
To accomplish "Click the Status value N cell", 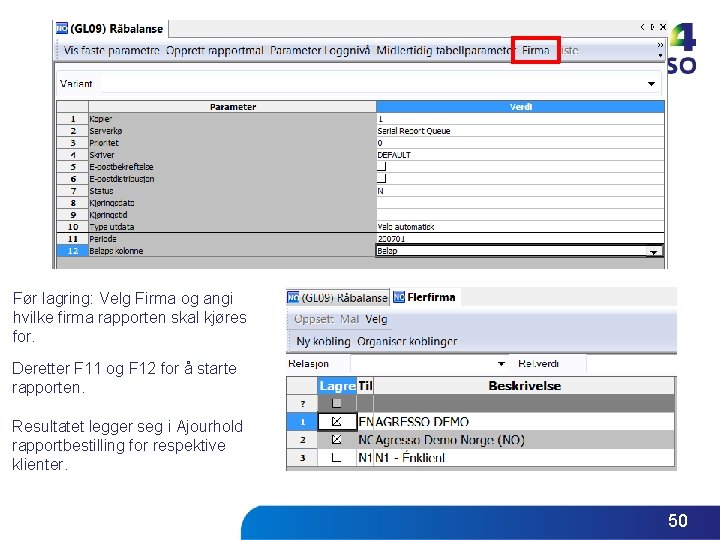I will (x=520, y=191).
